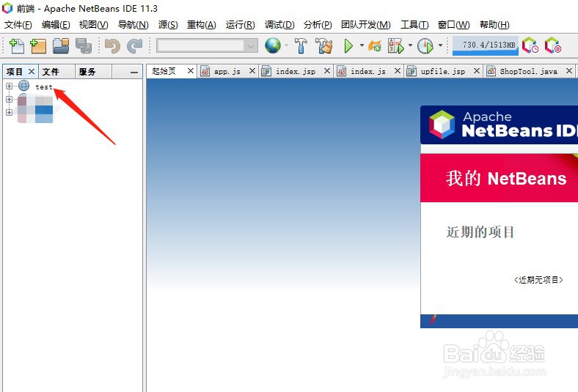
Task: Open the project configuration combo box
Action: click(207, 45)
